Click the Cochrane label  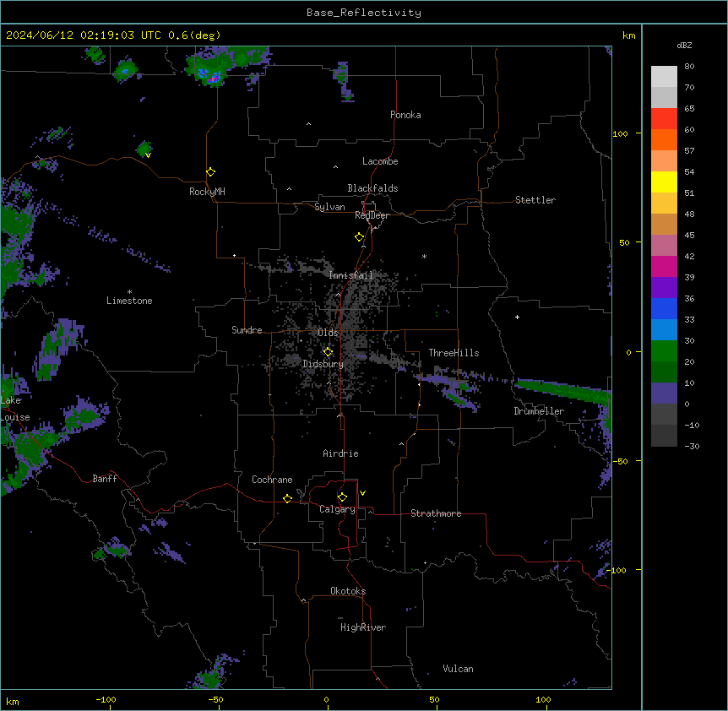click(272, 480)
